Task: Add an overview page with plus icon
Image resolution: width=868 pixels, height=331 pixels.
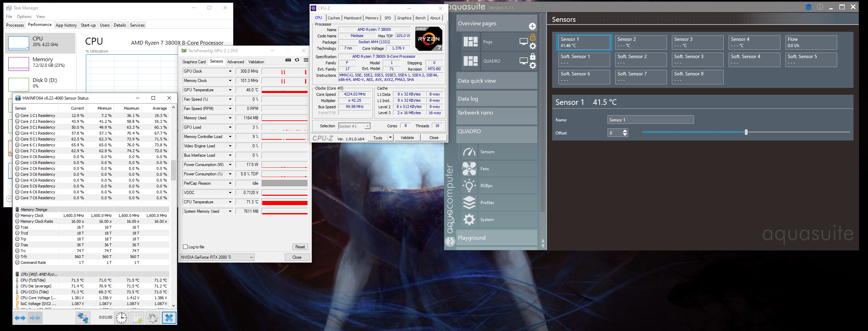Action: [532, 26]
